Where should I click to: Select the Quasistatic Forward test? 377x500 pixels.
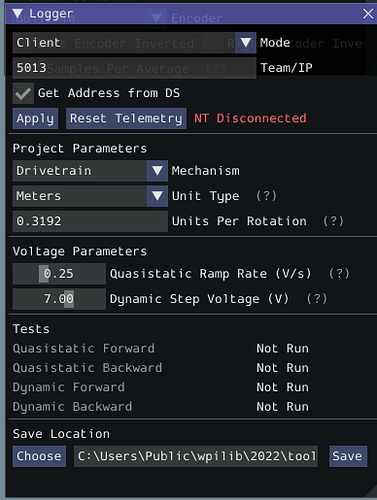pos(84,349)
